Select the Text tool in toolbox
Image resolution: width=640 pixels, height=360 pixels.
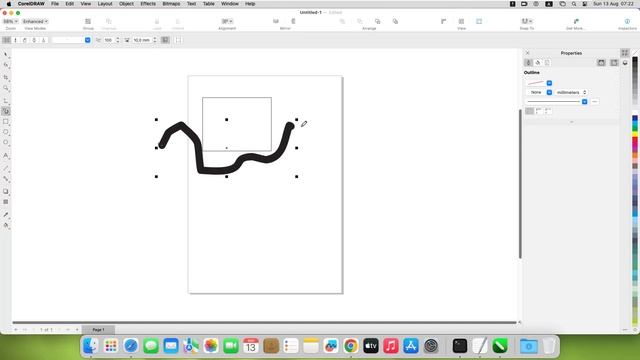[x=6, y=156]
